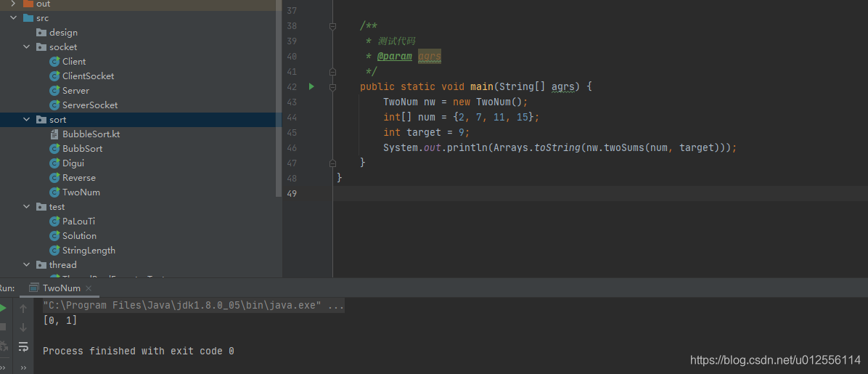Stop the running process in Run panel

(x=3, y=327)
